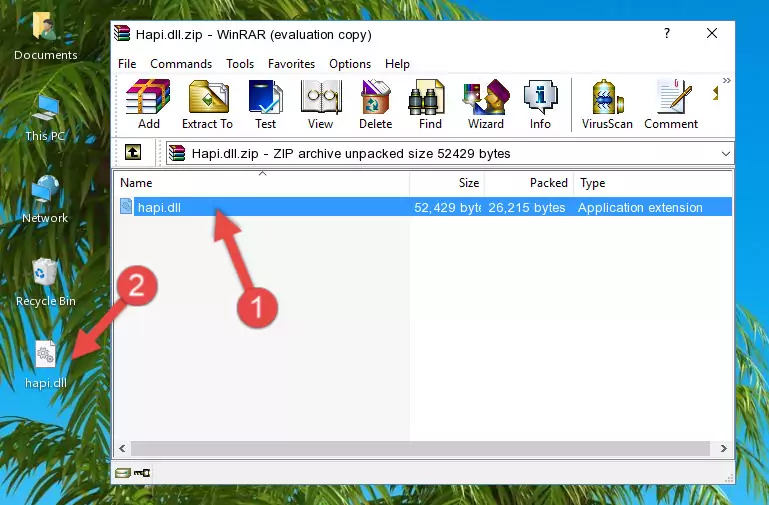Sort by the Packed column header

(x=529, y=183)
